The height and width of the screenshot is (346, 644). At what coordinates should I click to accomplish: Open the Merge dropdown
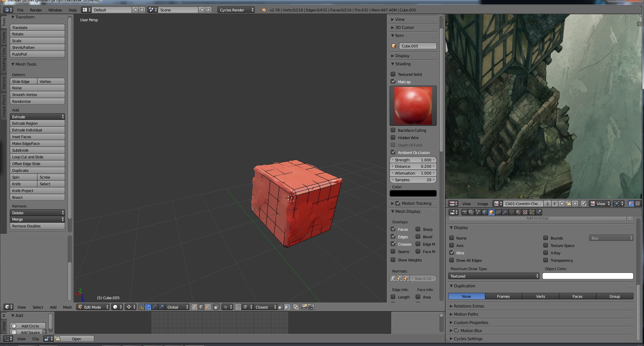click(37, 219)
